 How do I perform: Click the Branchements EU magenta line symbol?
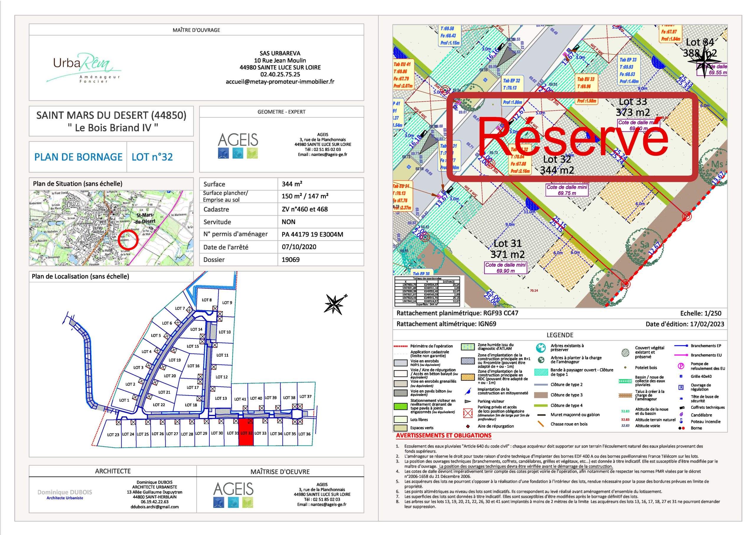click(x=681, y=355)
